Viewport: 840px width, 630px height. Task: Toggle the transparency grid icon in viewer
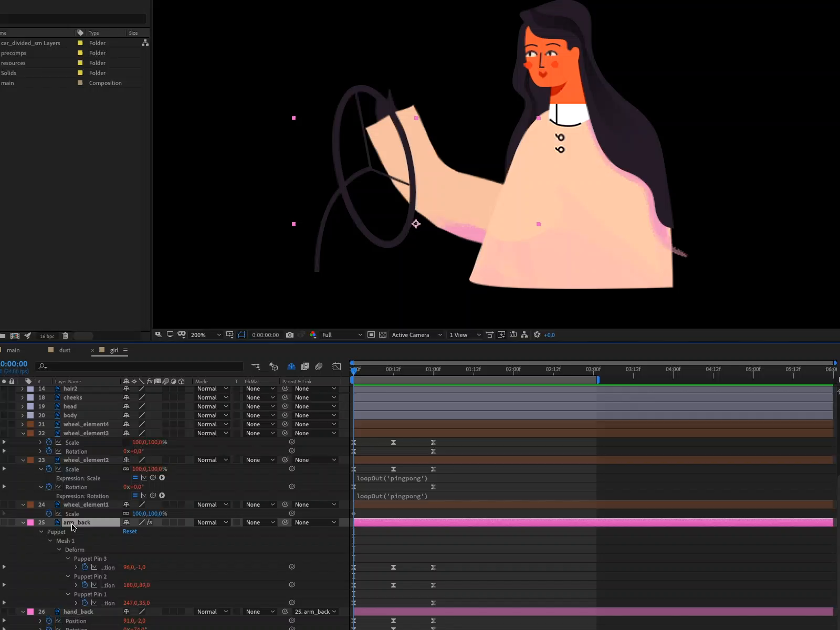click(x=383, y=335)
